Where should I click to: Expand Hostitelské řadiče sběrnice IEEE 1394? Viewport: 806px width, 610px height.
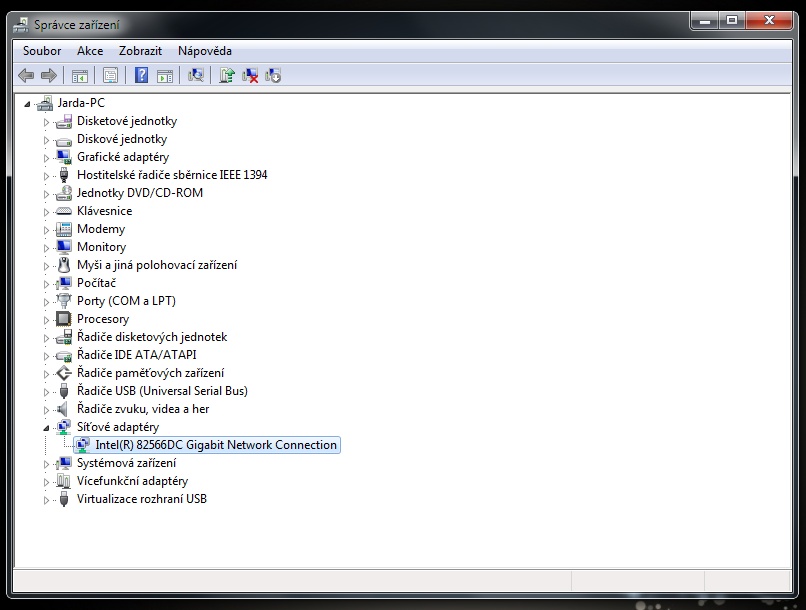pos(46,176)
